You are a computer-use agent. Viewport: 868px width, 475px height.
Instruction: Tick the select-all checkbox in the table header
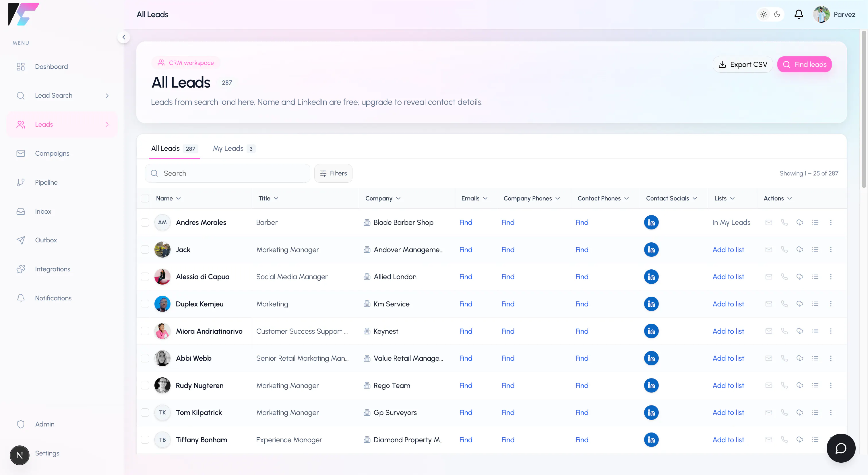[145, 198]
